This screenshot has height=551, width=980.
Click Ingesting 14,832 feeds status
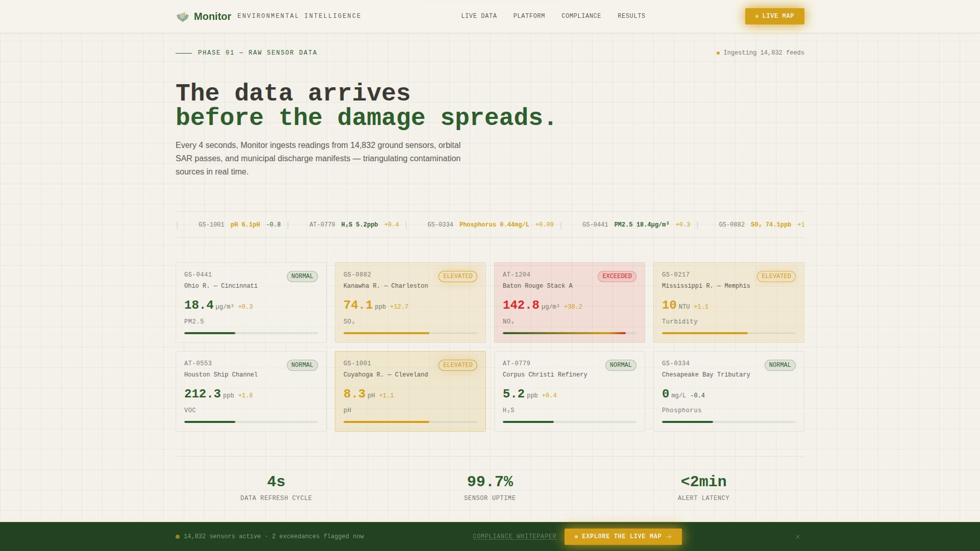point(761,53)
